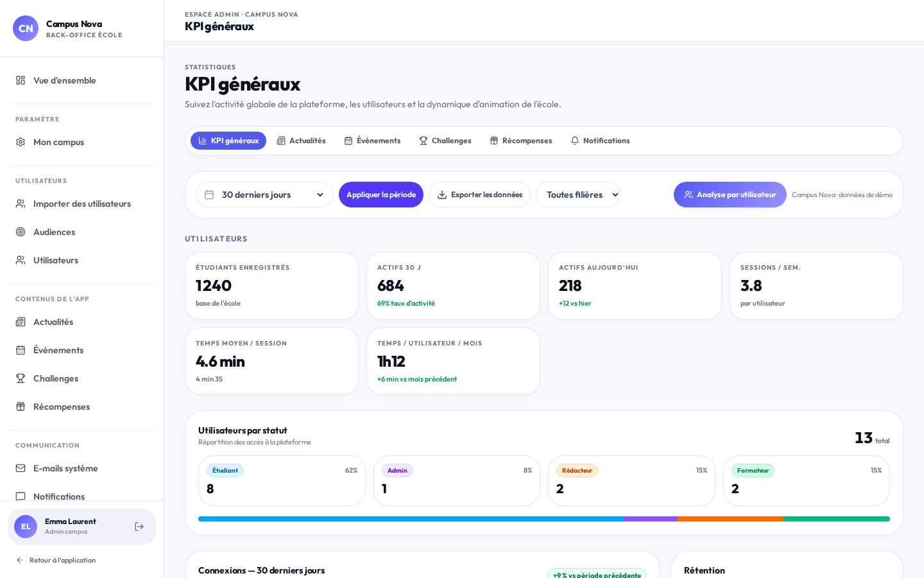This screenshot has width=924, height=578.
Task: Click the newspaper icon in Actualités tab
Action: 281,141
